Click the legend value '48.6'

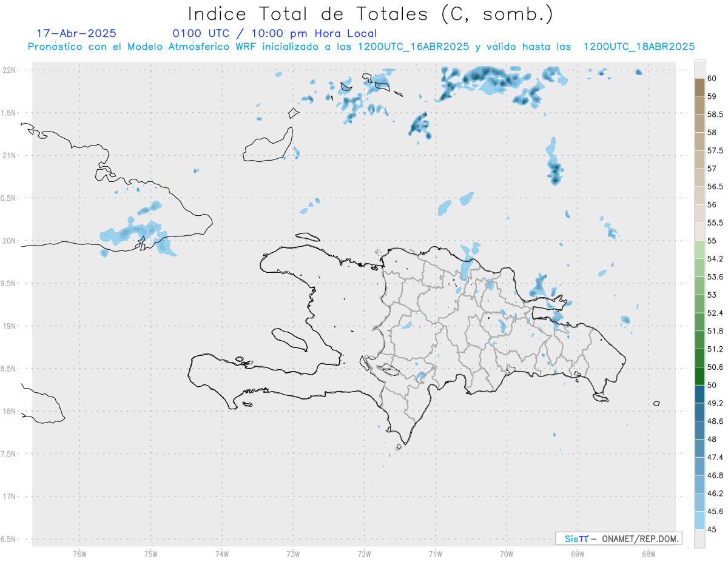(715, 421)
